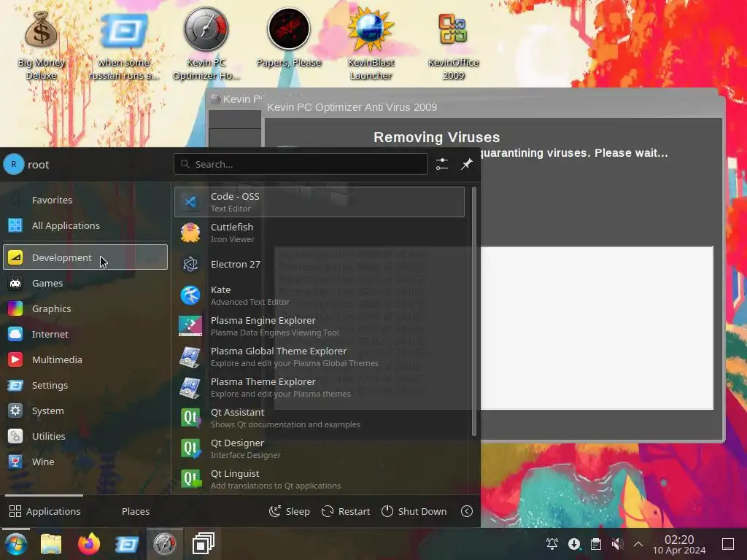747x560 pixels.
Task: Launch Kate advanced text editor
Action: tap(320, 295)
